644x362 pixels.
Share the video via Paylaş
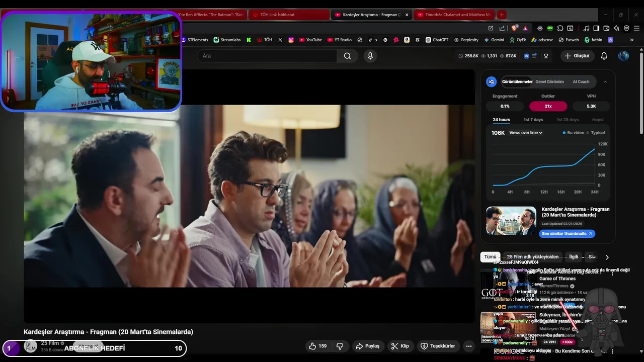point(367,346)
